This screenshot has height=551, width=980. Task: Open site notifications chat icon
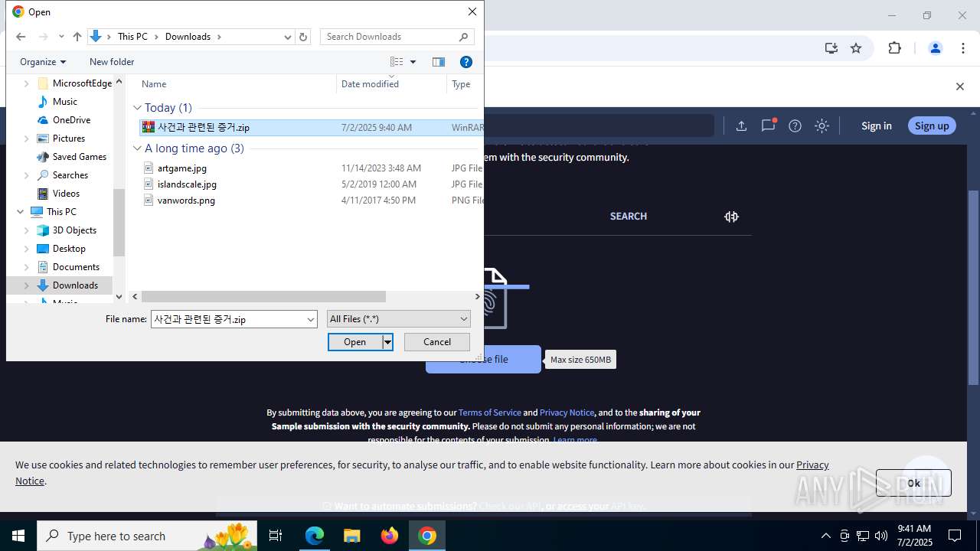pos(768,126)
